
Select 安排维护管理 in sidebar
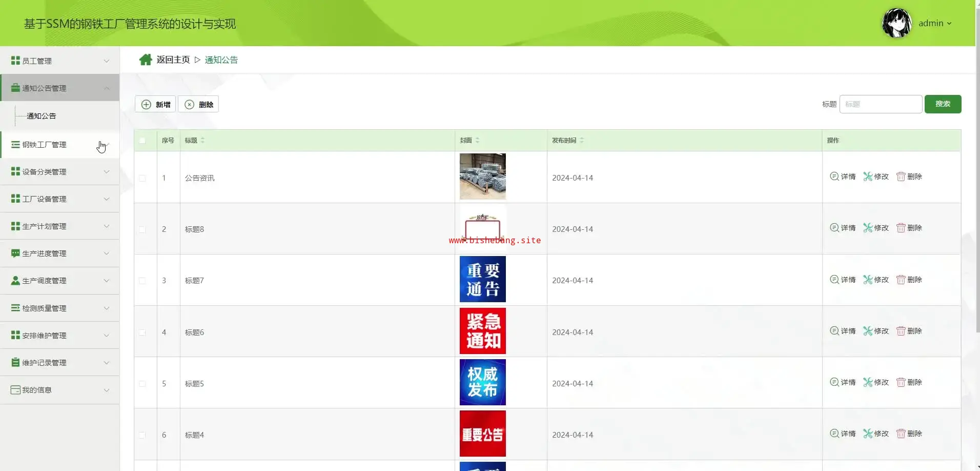pyautogui.click(x=60, y=335)
